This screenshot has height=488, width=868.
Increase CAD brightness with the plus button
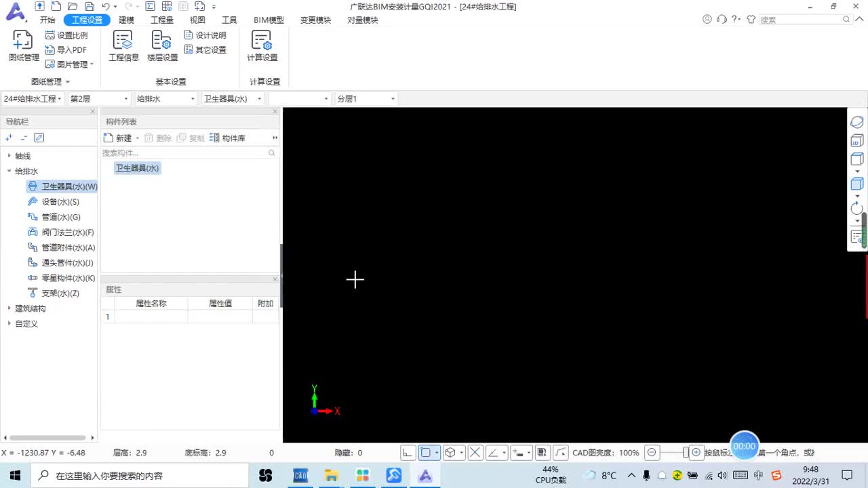pyautogui.click(x=696, y=453)
